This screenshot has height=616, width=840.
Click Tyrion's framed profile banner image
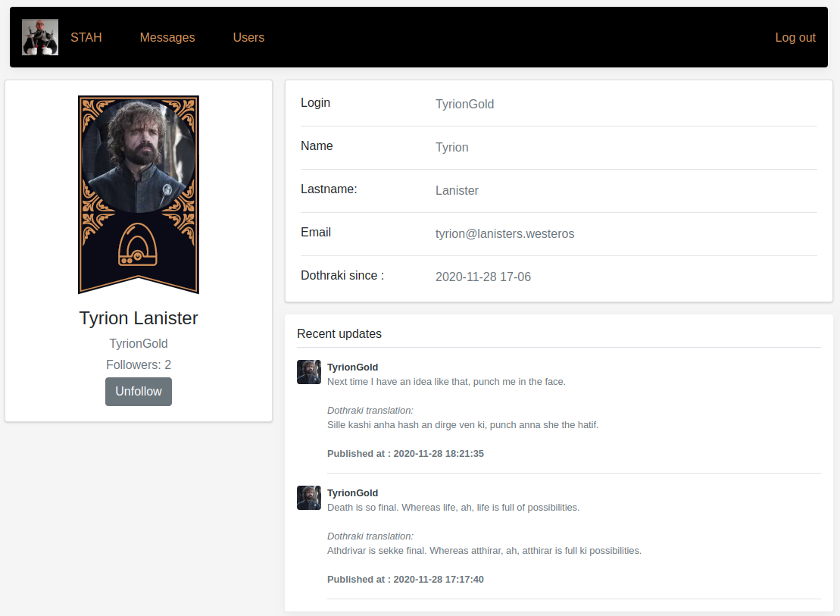coord(138,194)
